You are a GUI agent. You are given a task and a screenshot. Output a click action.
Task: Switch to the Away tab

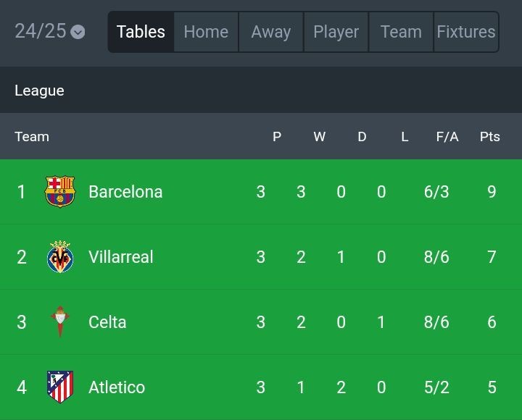[x=271, y=32]
